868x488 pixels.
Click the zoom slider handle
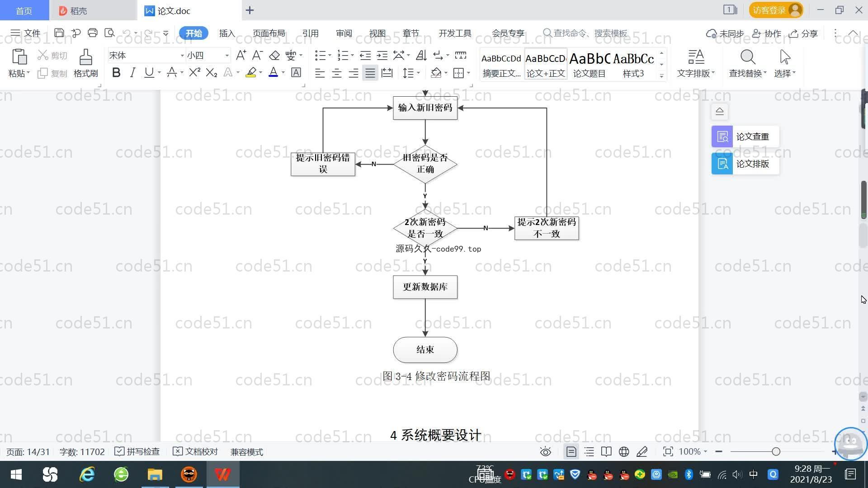[x=776, y=451]
